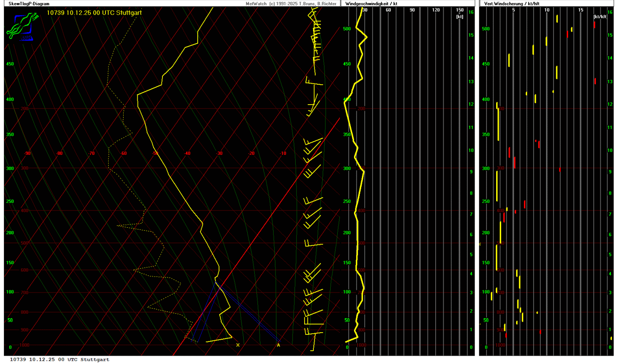This screenshot has width=618, height=364.
Task: Click the 15 label on the wind shear axis
Action: tap(580, 10)
